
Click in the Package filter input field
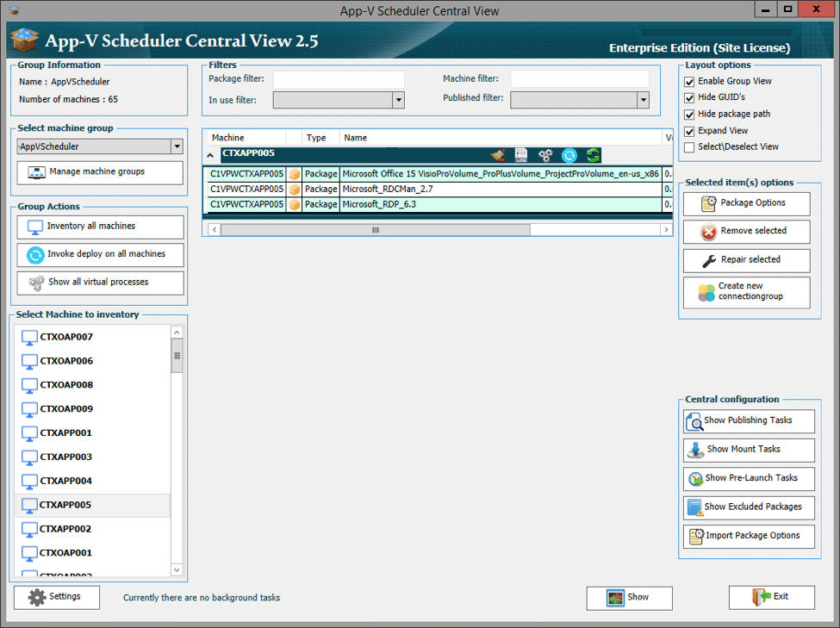(339, 79)
